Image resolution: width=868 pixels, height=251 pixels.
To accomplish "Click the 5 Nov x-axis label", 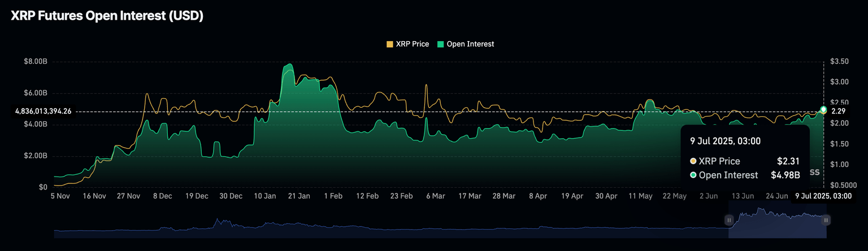I will click(x=60, y=196).
